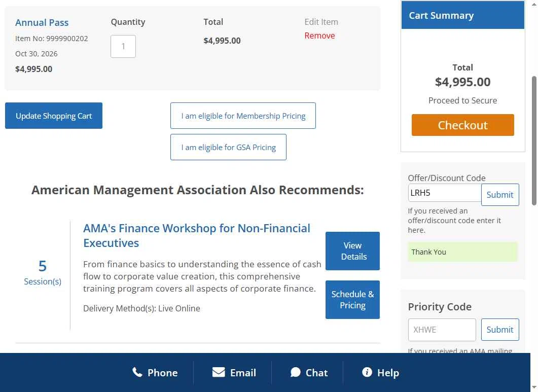
Task: Click the Cart Summary total $4,995.00
Action: point(462,82)
